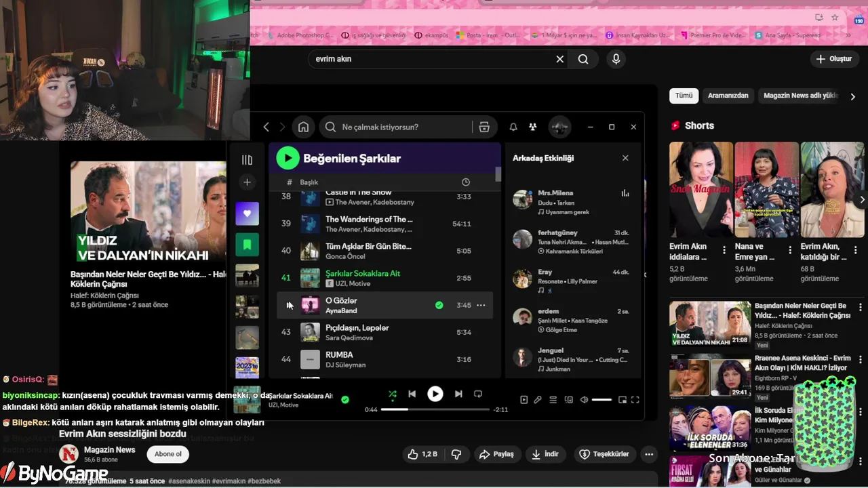Image resolution: width=868 pixels, height=488 pixels.
Task: Click the Spotify track list scrollbar
Action: point(498,174)
